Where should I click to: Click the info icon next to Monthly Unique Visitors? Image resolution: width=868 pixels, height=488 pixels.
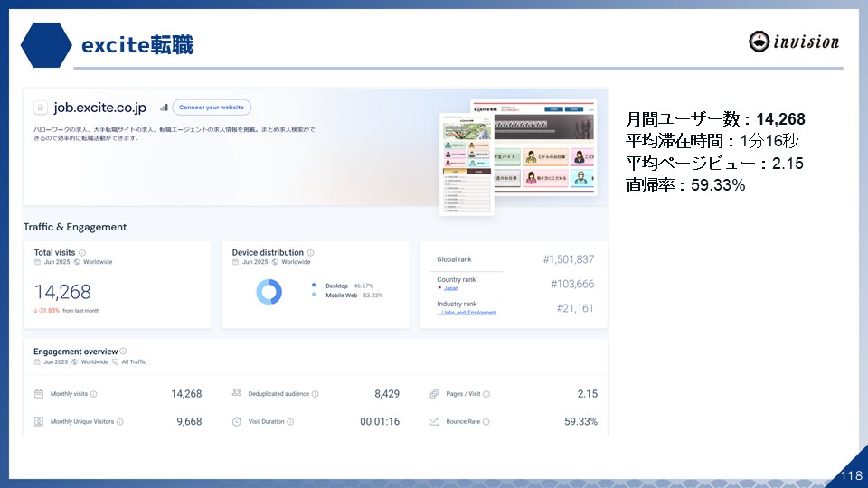point(119,422)
